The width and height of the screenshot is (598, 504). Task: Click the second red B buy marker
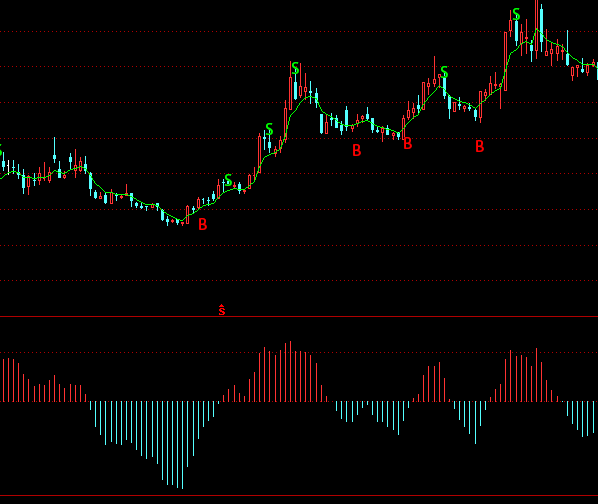tap(357, 150)
